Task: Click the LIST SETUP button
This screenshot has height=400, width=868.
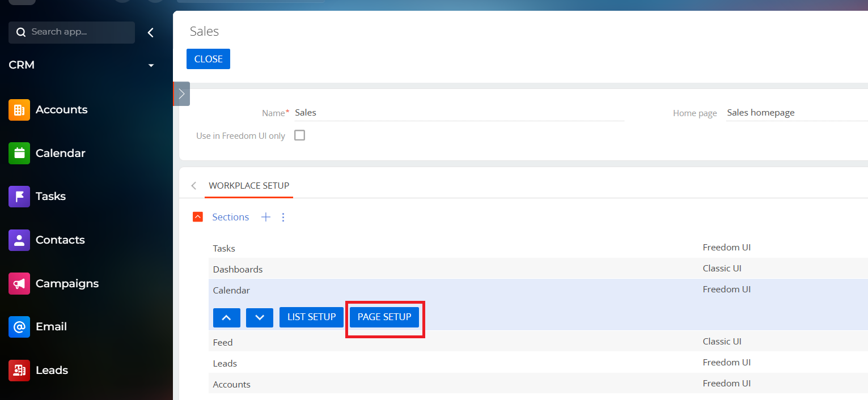Action: click(311, 317)
